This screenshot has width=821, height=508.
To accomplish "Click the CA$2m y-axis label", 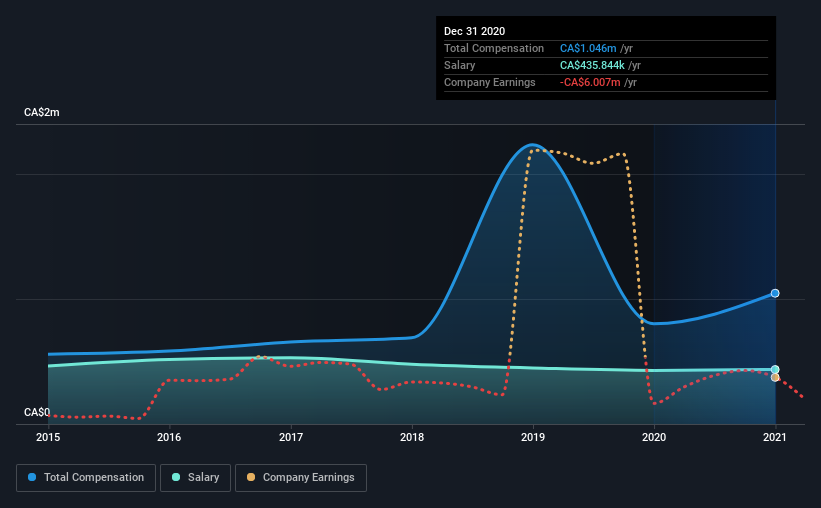I will [x=42, y=113].
